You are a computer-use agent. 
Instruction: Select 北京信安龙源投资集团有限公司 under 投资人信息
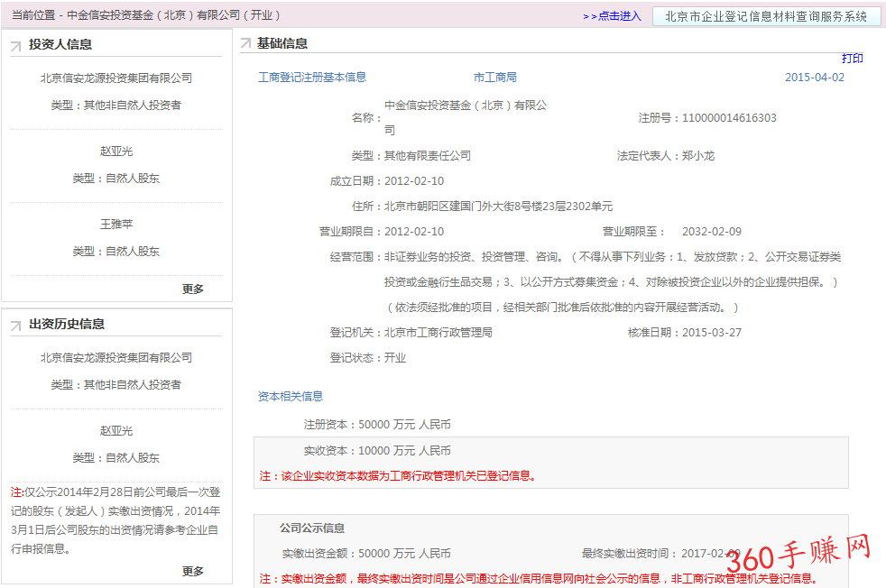click(x=116, y=78)
